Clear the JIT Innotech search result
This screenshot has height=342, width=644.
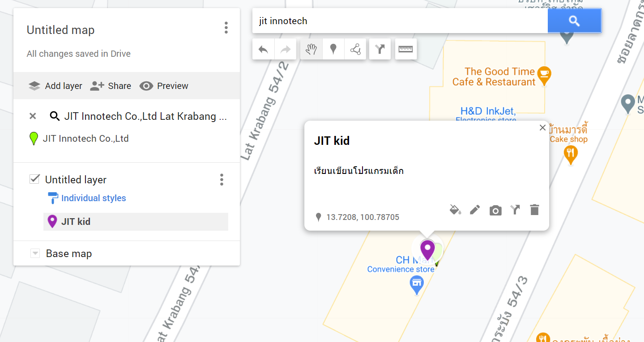[33, 116]
